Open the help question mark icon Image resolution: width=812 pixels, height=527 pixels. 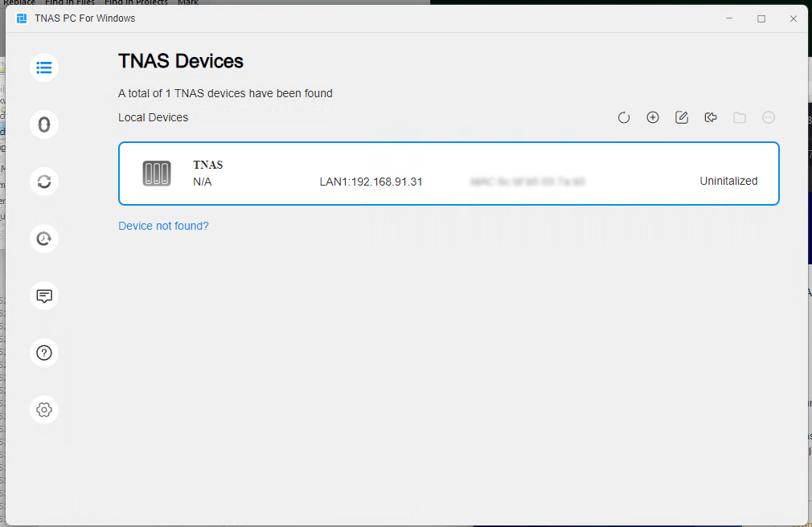point(44,353)
